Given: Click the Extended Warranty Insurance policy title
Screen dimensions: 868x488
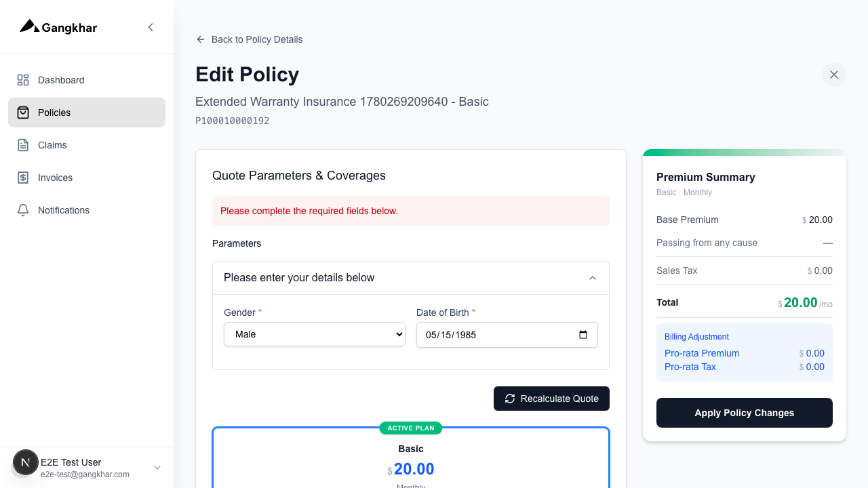Looking at the screenshot, I should (342, 102).
